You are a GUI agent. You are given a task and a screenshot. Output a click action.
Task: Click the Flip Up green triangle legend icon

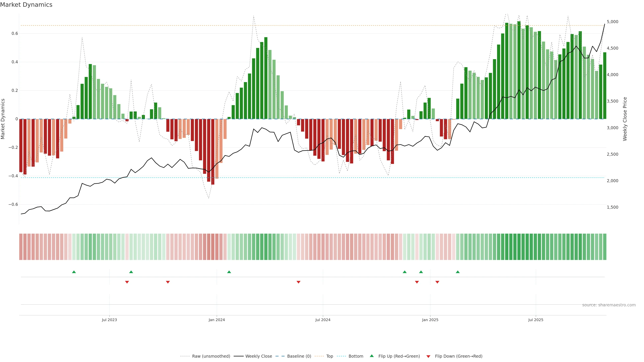[372, 356]
